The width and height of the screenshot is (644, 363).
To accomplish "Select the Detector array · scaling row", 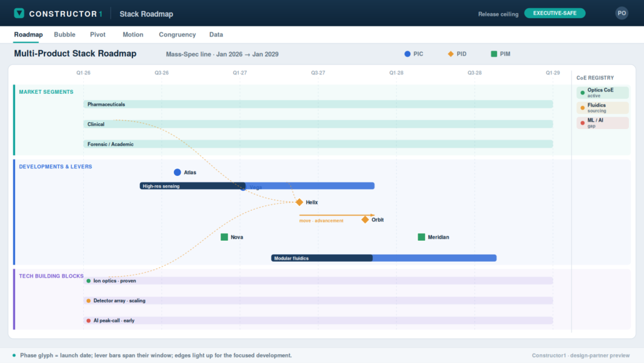I will [x=318, y=300].
